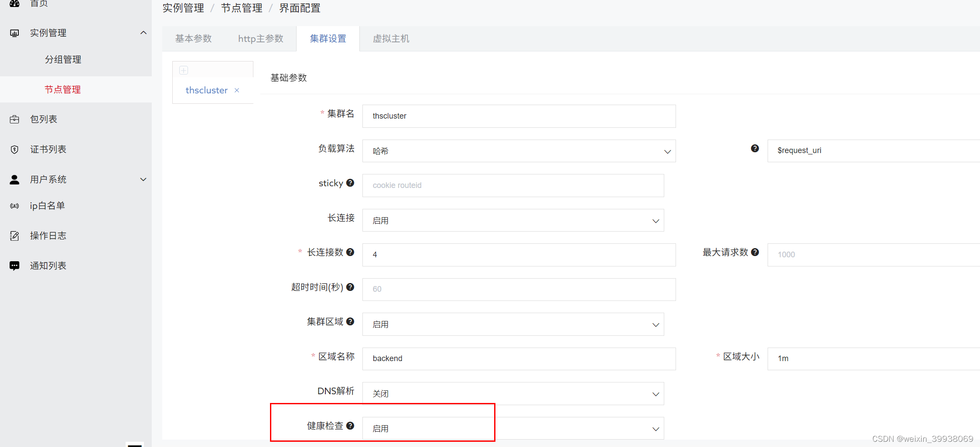Close the thscluster tab with X
This screenshot has height=447, width=980.
[237, 90]
